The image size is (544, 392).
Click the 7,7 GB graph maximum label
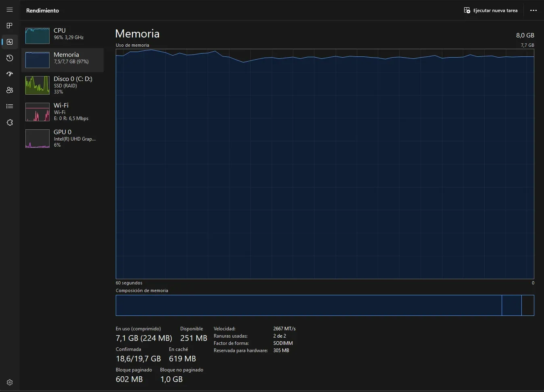click(x=527, y=45)
